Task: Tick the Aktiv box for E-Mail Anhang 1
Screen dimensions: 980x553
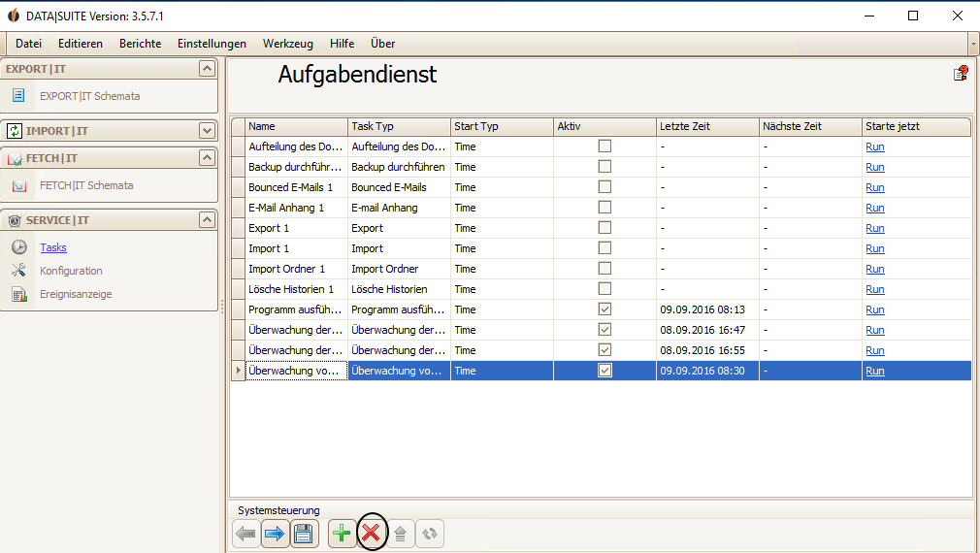Action: pos(604,208)
